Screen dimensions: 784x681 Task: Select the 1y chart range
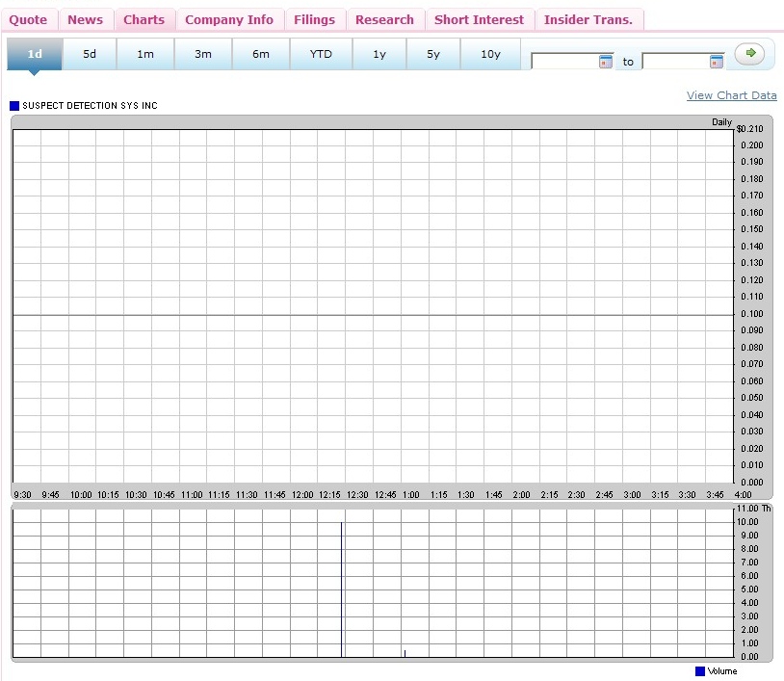(379, 54)
